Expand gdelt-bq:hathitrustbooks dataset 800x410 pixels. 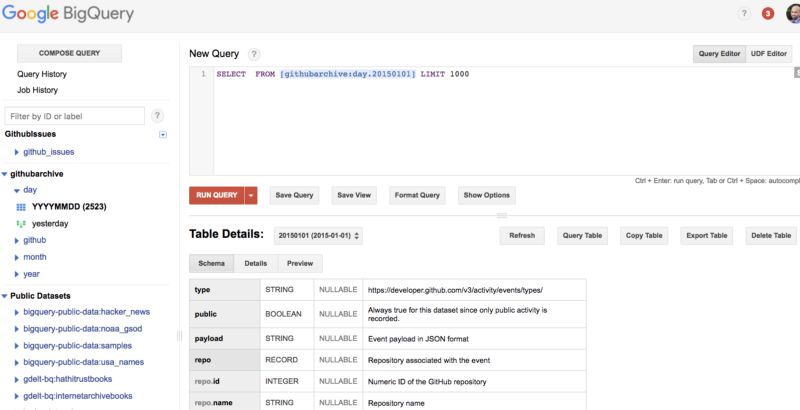17,379
